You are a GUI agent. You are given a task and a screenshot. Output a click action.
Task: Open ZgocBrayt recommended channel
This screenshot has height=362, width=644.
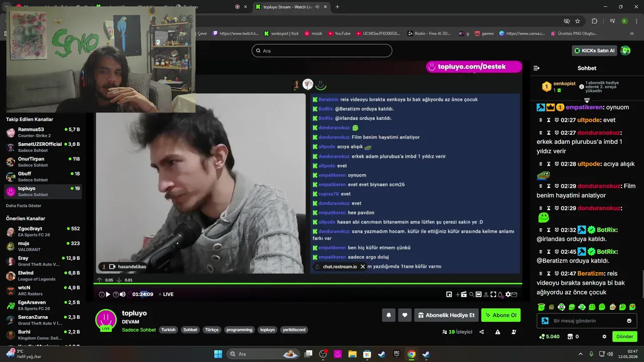43,231
